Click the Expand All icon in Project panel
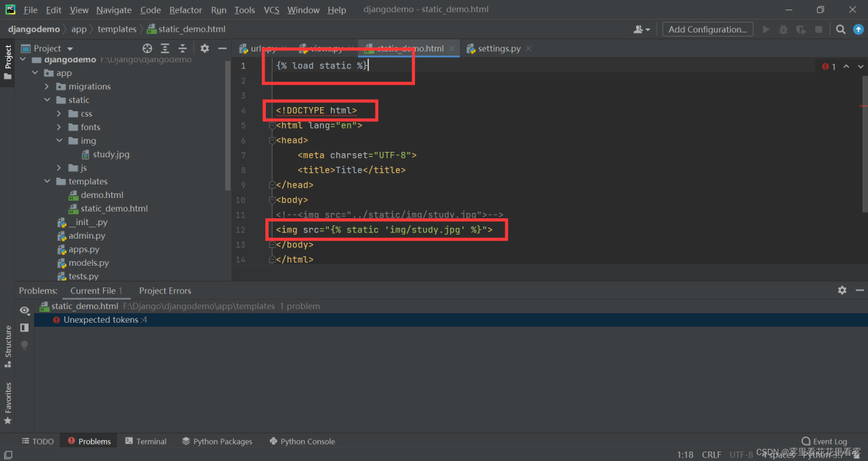 (165, 48)
